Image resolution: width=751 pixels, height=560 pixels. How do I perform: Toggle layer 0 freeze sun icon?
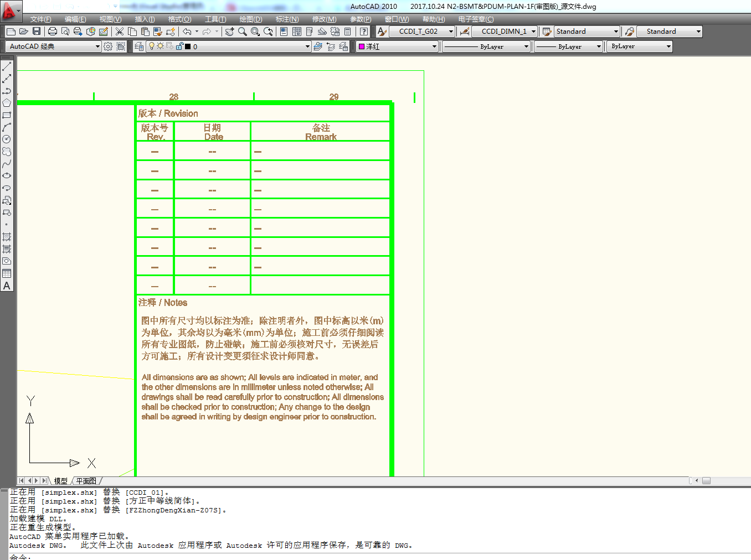tap(160, 46)
